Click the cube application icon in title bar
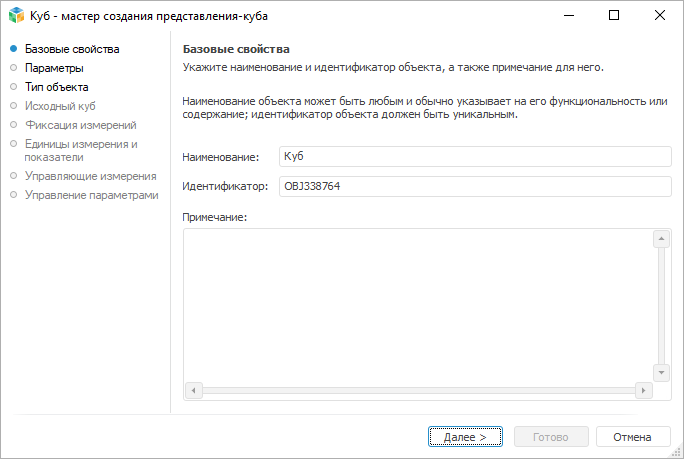 click(16, 16)
